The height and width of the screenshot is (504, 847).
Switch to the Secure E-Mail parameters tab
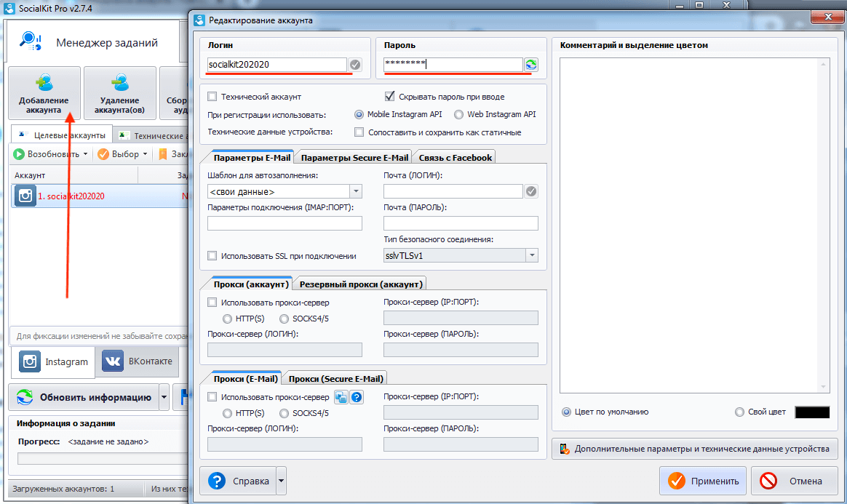[x=354, y=158]
